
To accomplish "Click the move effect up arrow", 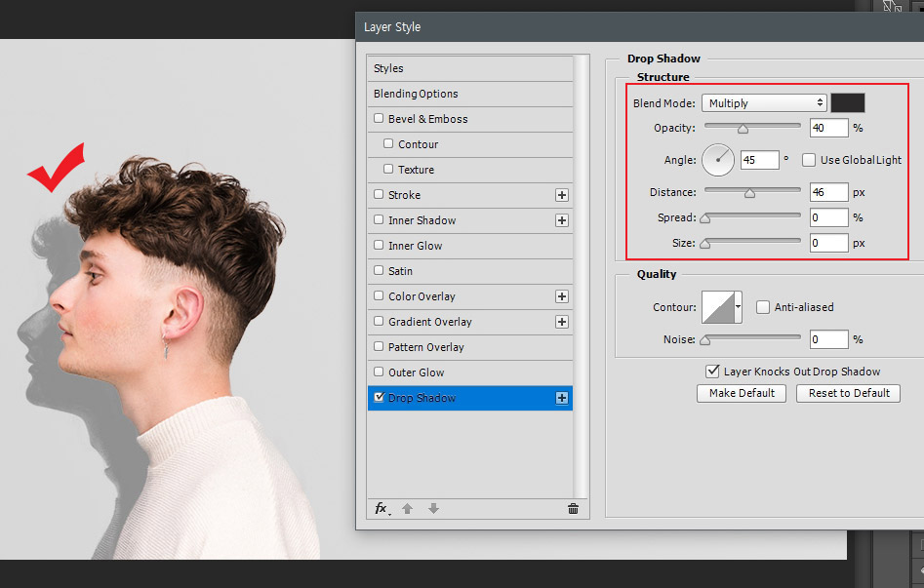I will [x=407, y=508].
